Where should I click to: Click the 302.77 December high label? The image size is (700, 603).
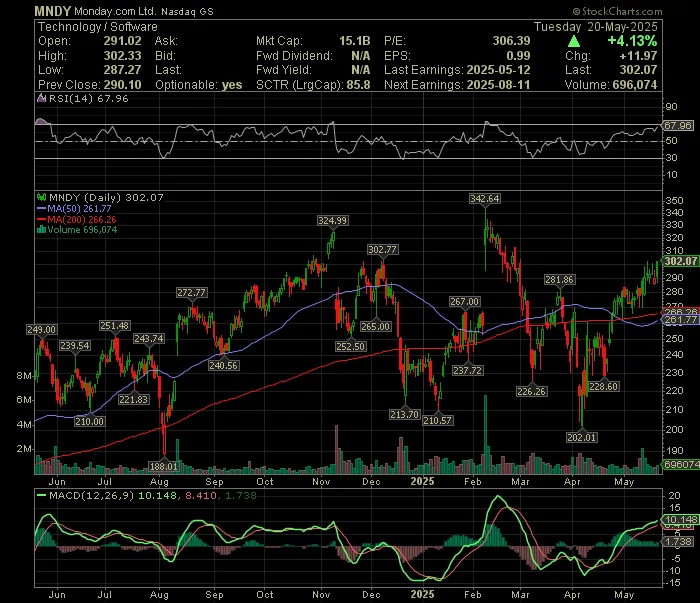tap(382, 250)
